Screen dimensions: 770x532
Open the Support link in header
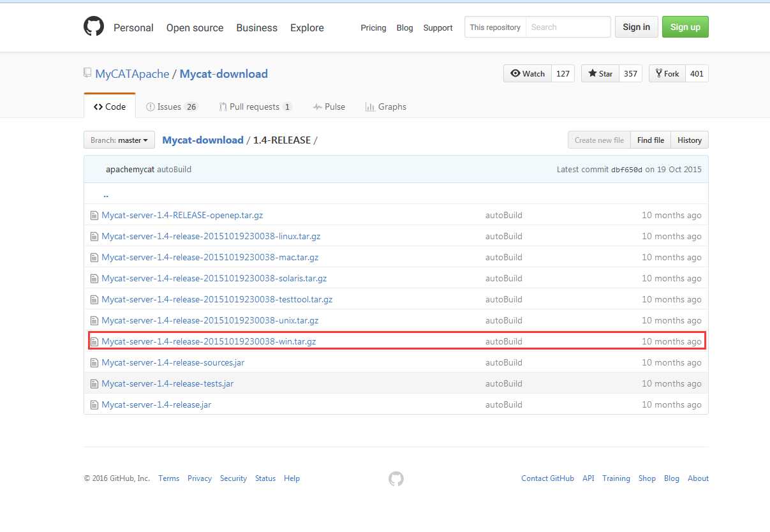[x=438, y=27]
